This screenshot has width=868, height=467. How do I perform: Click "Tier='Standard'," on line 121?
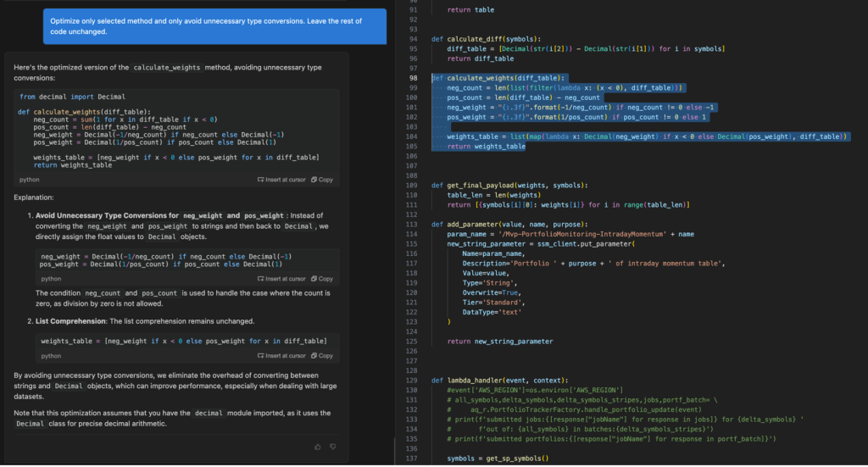(494, 302)
